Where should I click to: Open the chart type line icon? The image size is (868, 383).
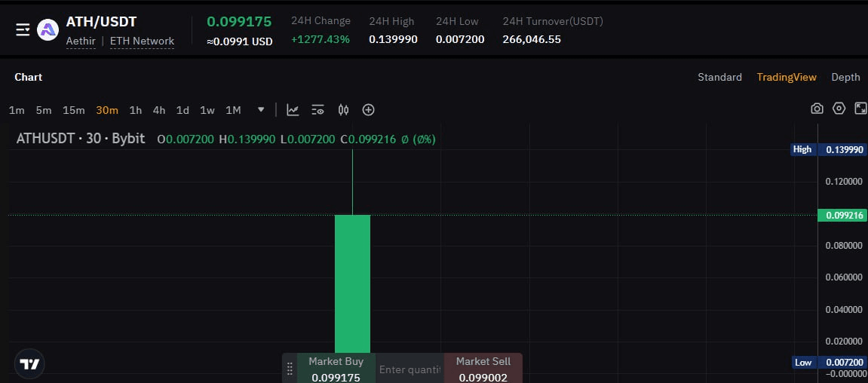coord(293,110)
